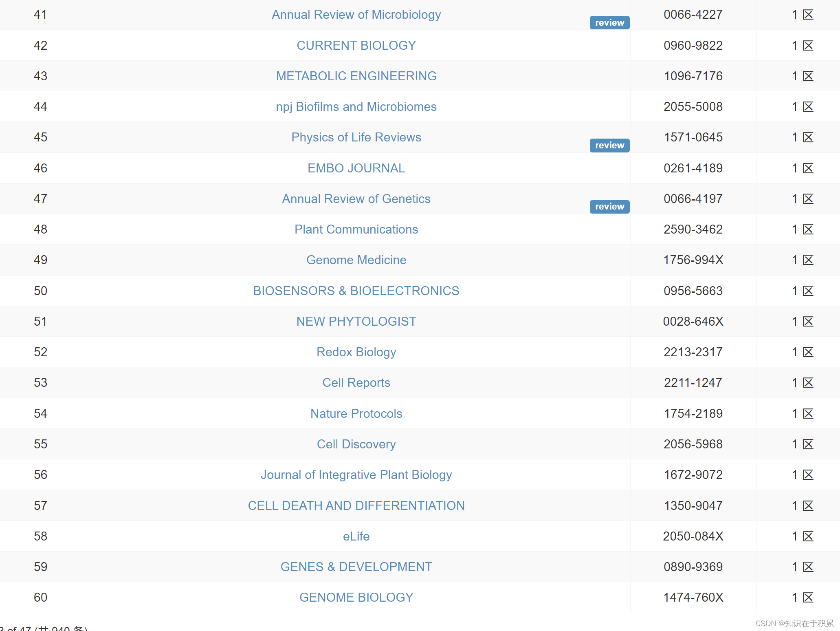Click the 区 icon in Redox Biology row
The width and height of the screenshot is (840, 631).
(x=808, y=352)
